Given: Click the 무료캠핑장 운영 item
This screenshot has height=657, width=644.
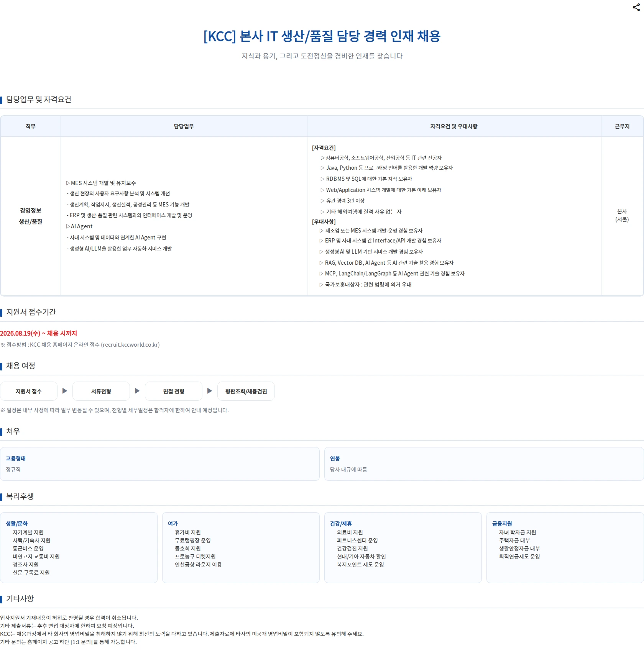Looking at the screenshot, I should tap(193, 541).
